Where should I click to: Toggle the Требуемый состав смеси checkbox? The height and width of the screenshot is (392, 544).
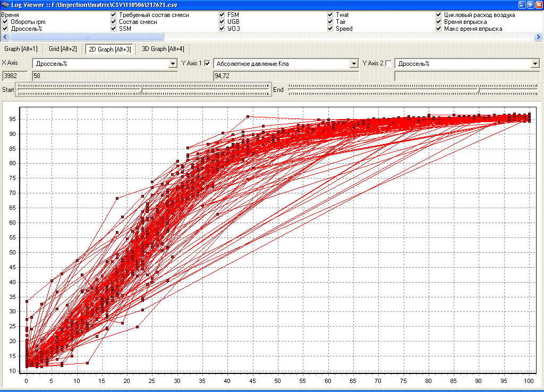coord(114,15)
